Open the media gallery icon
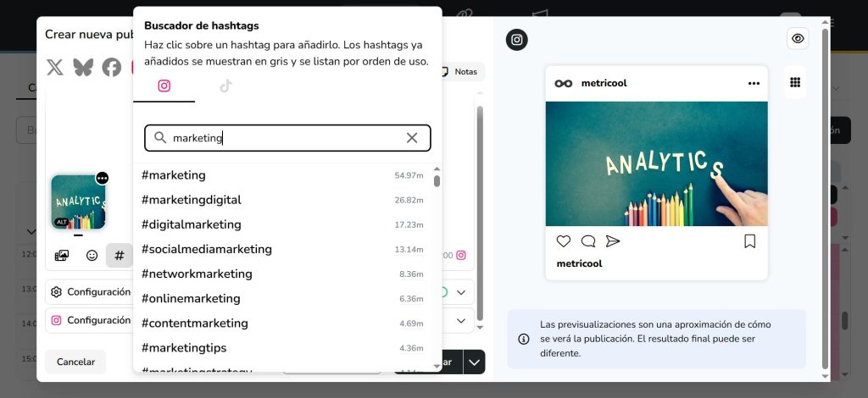The width and height of the screenshot is (868, 398). 62,255
